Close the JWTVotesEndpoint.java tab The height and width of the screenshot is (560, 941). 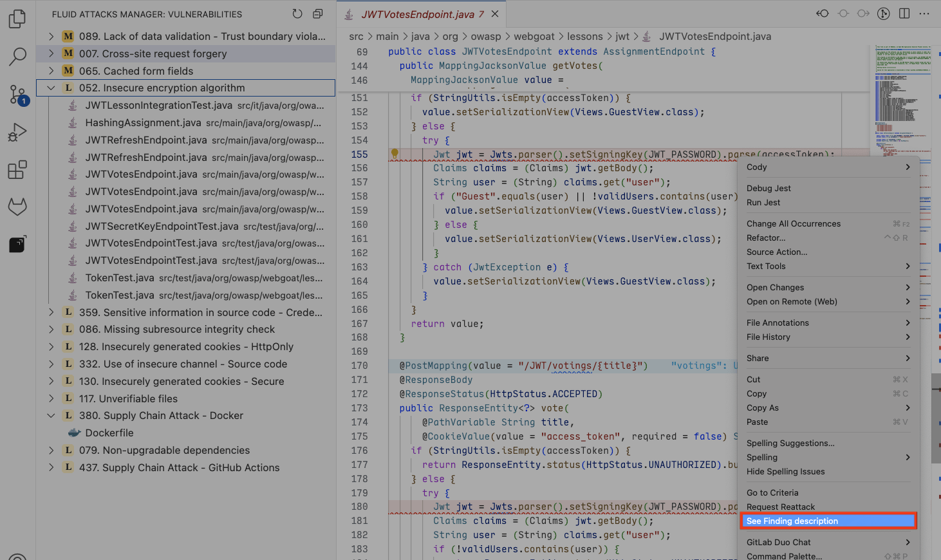tap(495, 14)
